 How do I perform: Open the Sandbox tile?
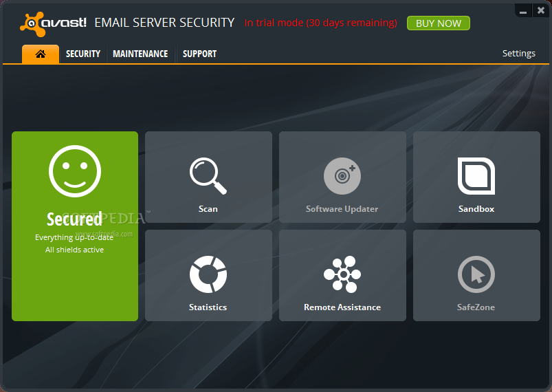pos(476,177)
